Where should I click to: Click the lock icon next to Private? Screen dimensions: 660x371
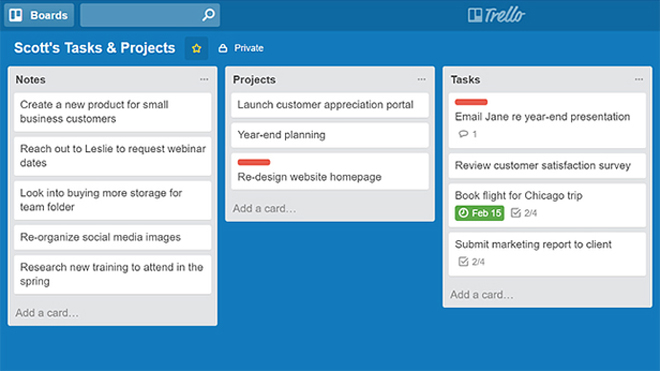(223, 48)
